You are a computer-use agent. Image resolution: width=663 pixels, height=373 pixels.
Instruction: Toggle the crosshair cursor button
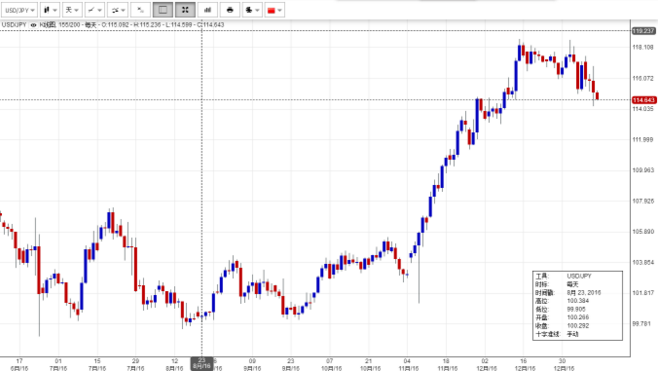[185, 10]
